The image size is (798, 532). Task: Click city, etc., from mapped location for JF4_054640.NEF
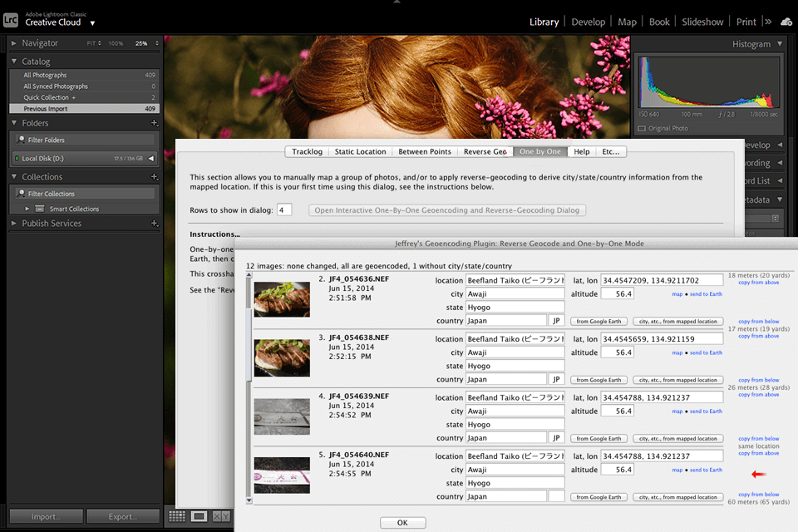[x=678, y=497]
